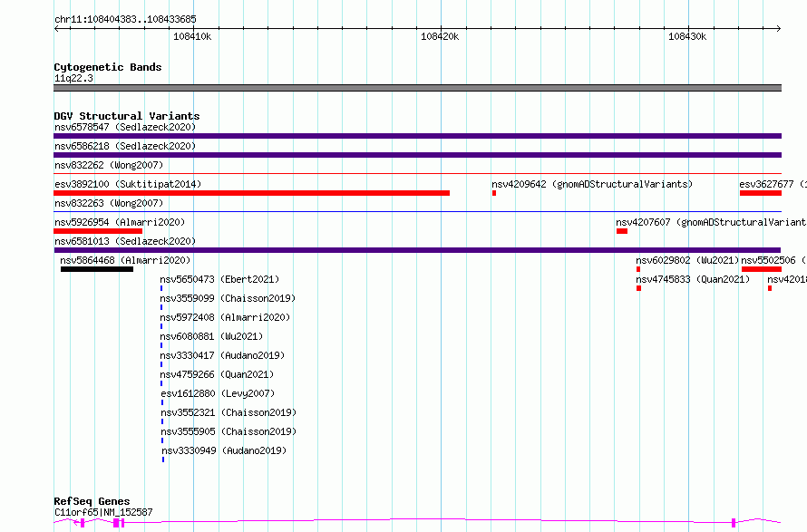Click the 108410k ruler tick label

tap(192, 36)
